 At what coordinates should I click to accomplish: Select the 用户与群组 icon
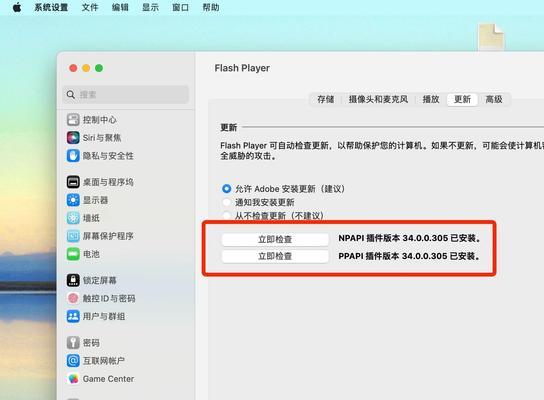point(73,316)
